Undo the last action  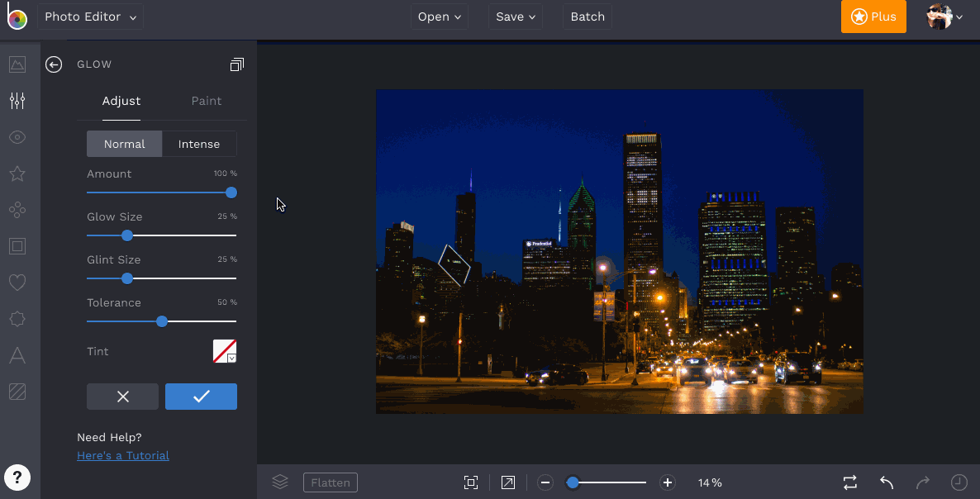coord(887,482)
